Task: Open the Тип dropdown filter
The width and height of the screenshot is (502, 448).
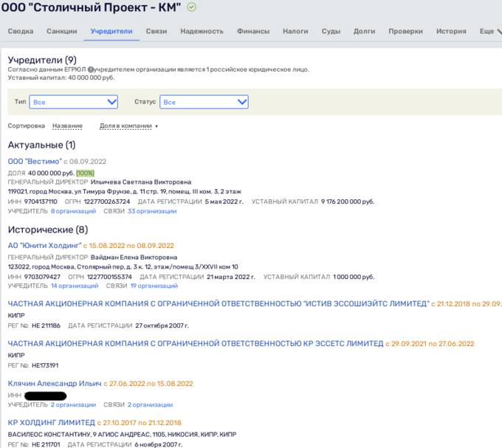Action: coord(72,102)
